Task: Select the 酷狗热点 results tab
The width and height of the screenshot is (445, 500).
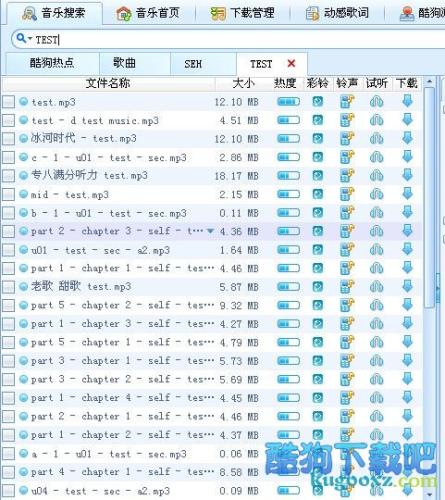Action: coord(52,63)
